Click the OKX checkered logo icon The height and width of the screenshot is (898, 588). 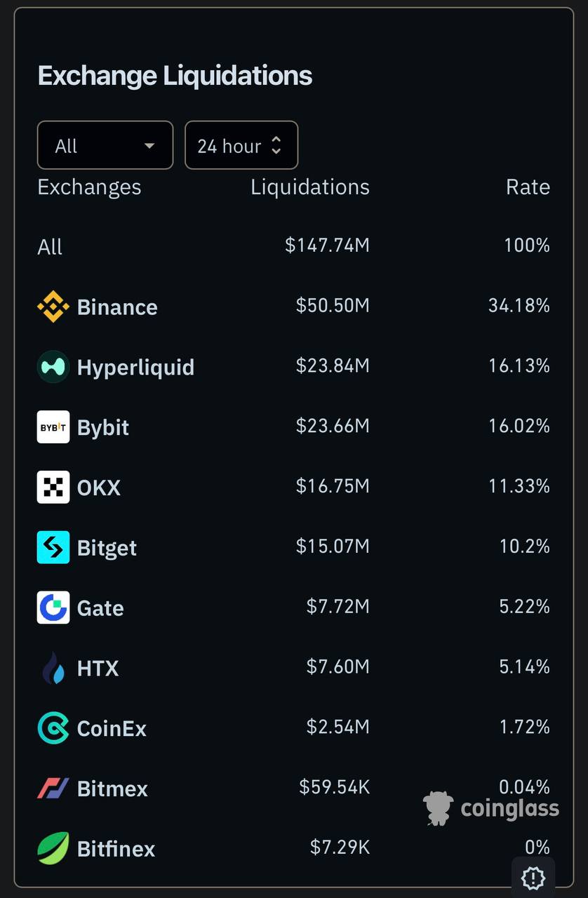(x=53, y=488)
